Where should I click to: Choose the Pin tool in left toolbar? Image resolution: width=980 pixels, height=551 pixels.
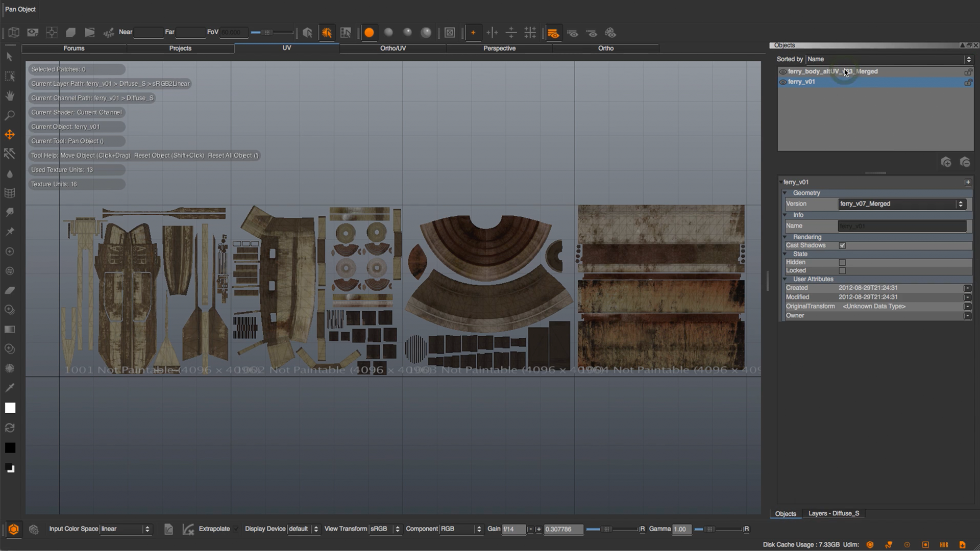point(10,232)
